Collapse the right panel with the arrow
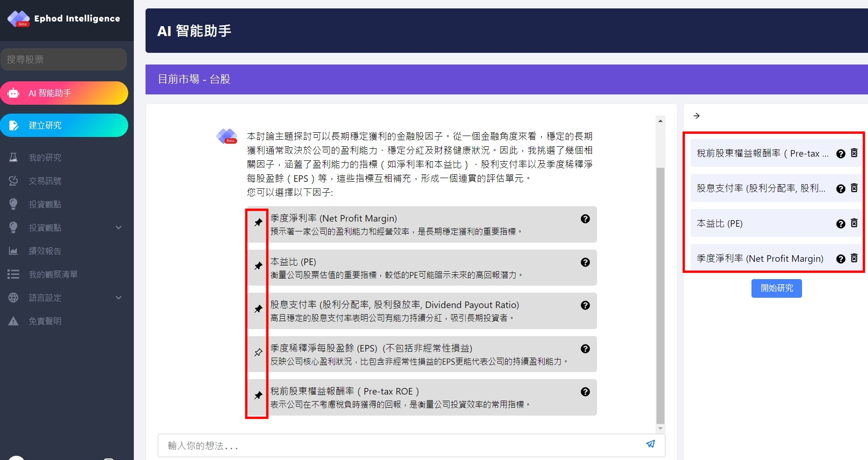The height and width of the screenshot is (460, 868). point(696,116)
